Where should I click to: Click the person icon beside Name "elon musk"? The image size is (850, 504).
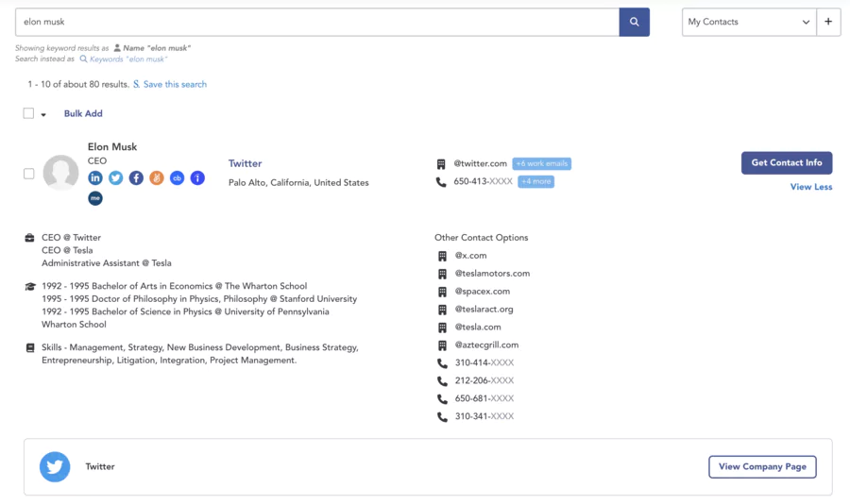(117, 48)
